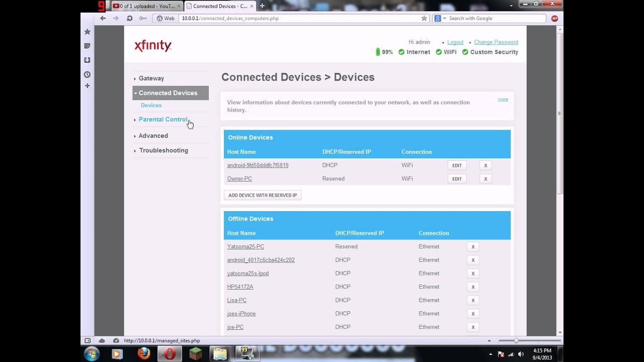Viewport: 644px width, 362px height.
Task: Delete the HP54172A offline device
Action: point(473,287)
